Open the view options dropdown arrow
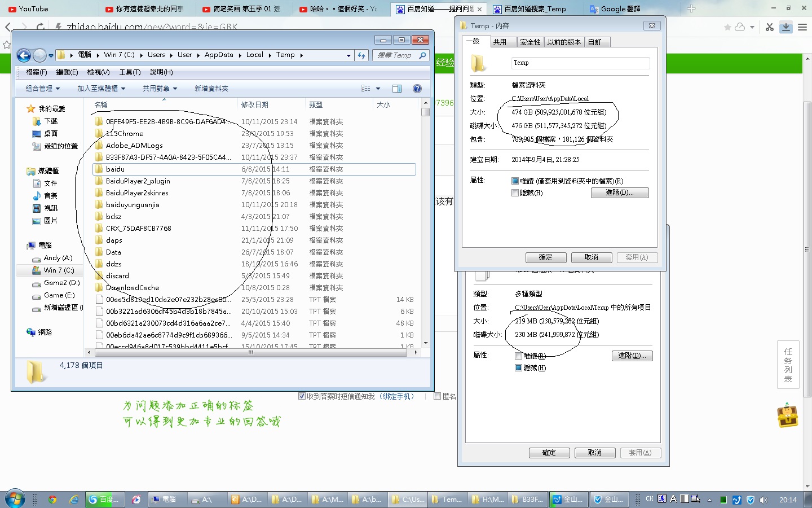812x508 pixels. pos(378,89)
